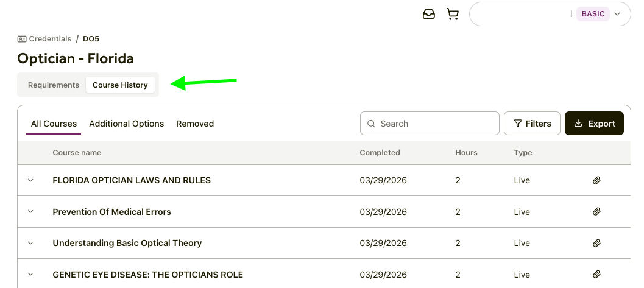Expand the Florida Optician Laws and Rules row
Viewport: 644px width, 288px height.
click(30, 180)
